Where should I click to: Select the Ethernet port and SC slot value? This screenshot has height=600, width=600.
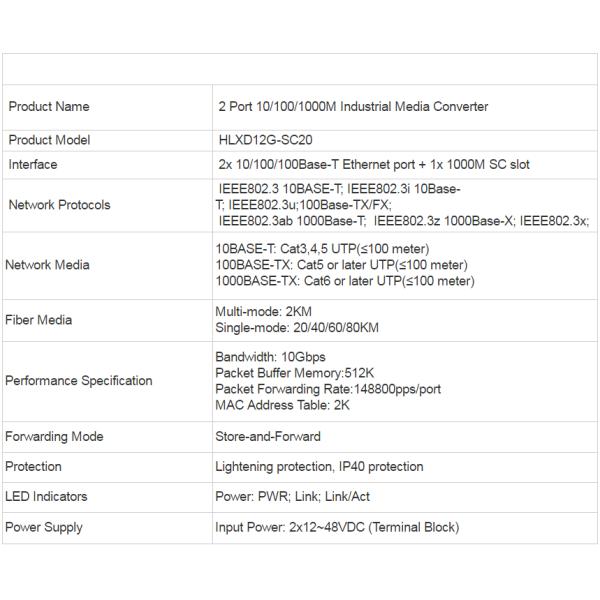(372, 165)
